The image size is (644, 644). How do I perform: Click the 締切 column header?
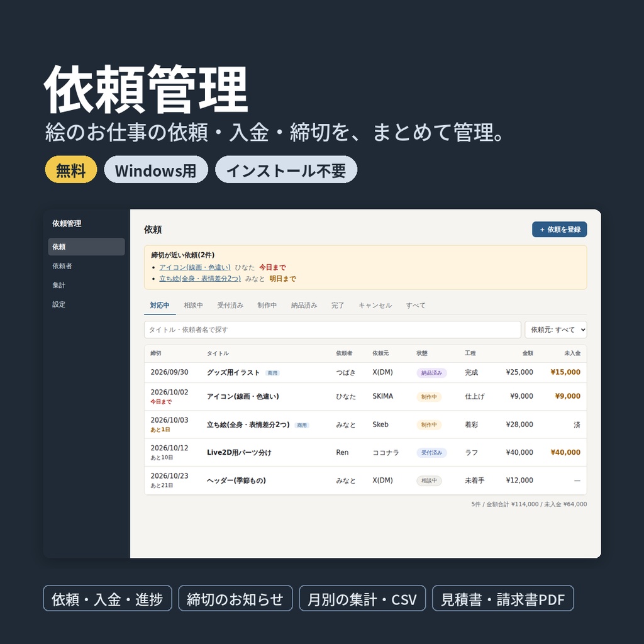coord(156,353)
